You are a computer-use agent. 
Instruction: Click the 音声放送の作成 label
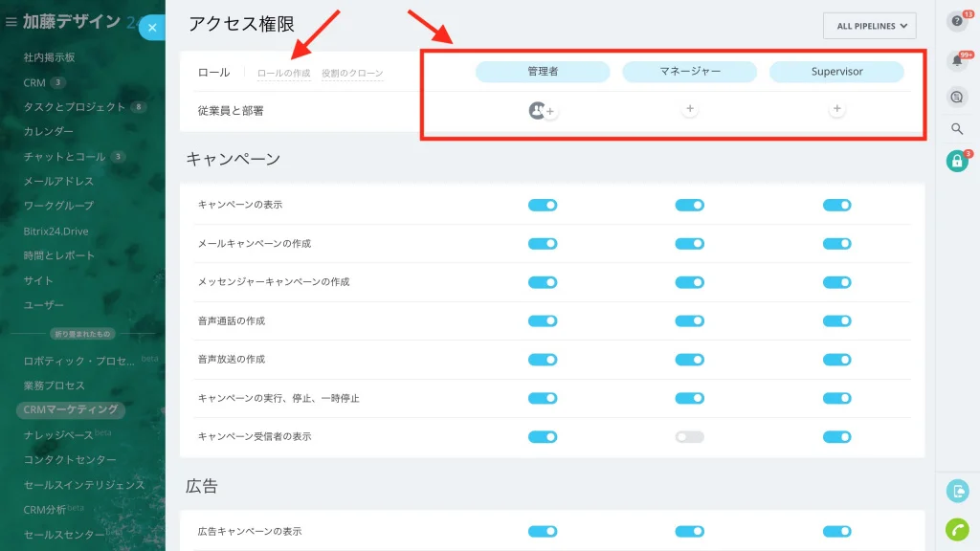232,360
